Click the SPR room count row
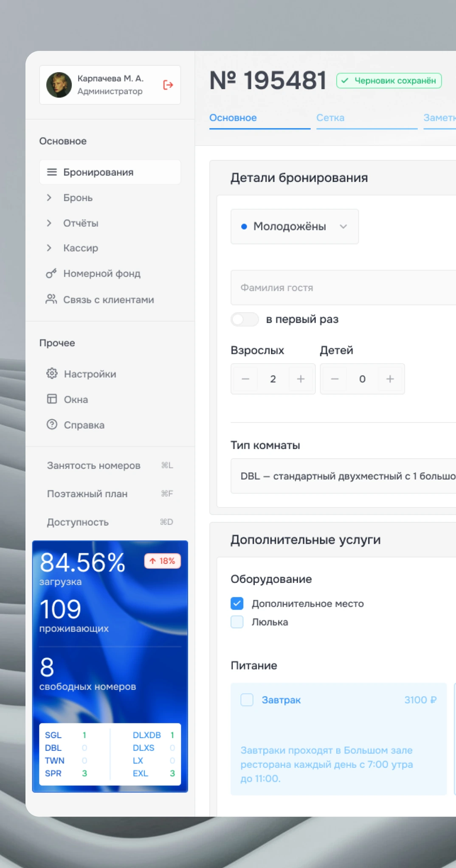The image size is (456, 868). click(x=66, y=773)
